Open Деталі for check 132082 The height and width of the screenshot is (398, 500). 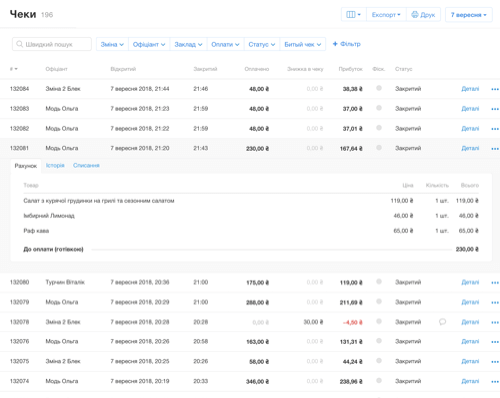tap(470, 128)
